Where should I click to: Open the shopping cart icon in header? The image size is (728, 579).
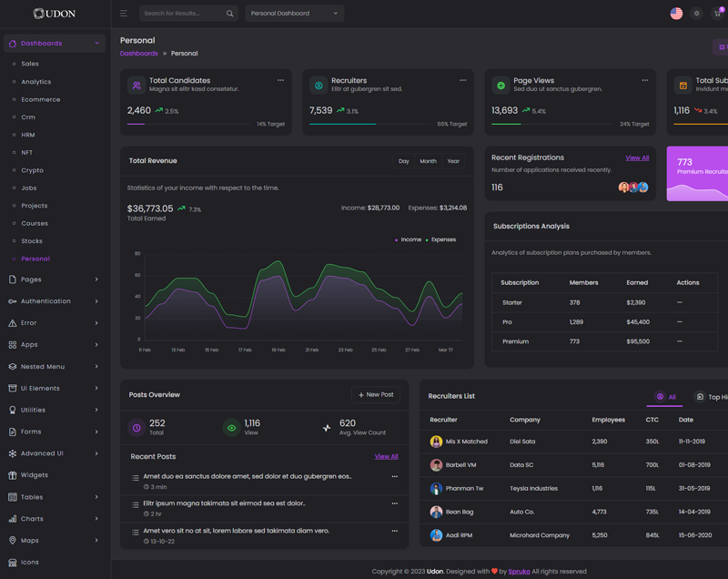(717, 14)
